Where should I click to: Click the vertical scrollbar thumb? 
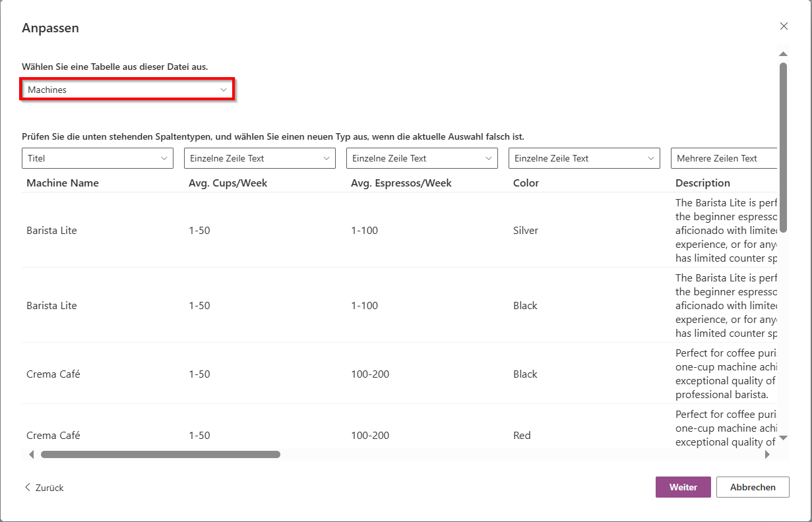click(x=783, y=147)
